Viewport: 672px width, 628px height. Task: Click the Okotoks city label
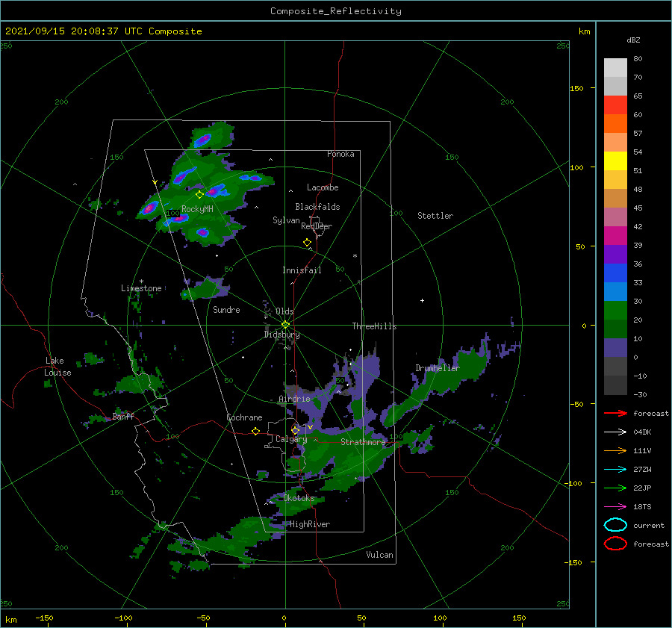pyautogui.click(x=299, y=498)
